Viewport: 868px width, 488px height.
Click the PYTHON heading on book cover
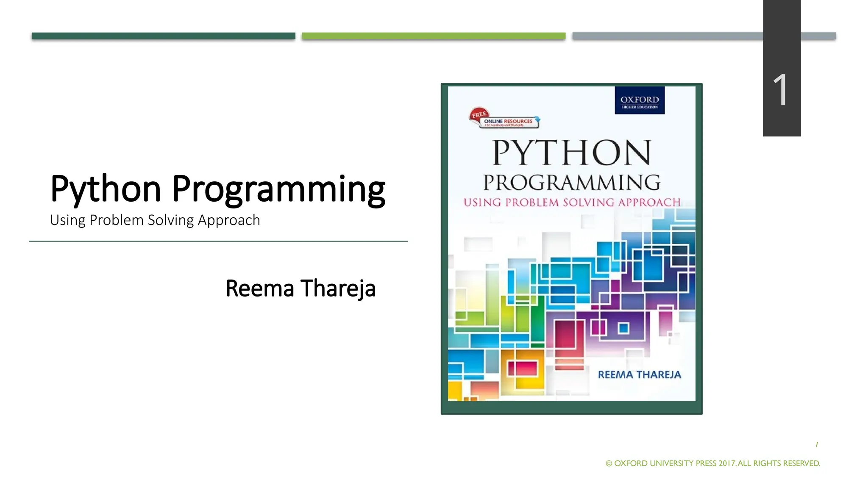pyautogui.click(x=571, y=153)
